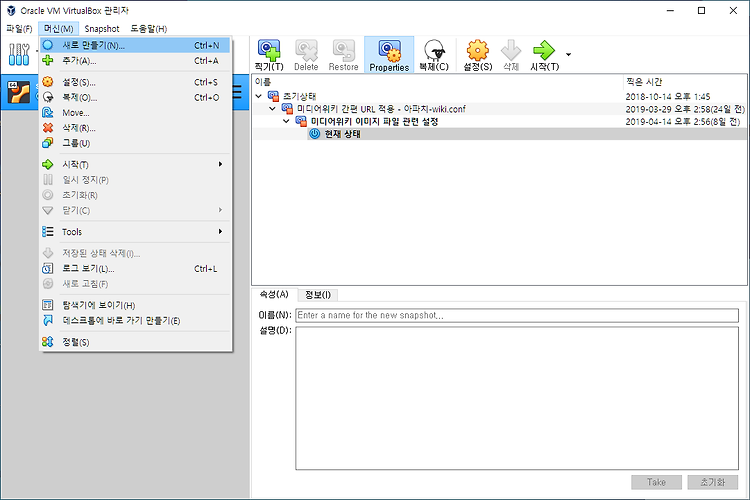
Task: Select 정렬(S) at the menu bottom
Action: (135, 342)
